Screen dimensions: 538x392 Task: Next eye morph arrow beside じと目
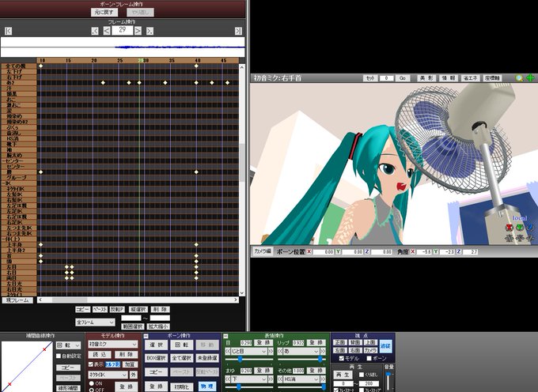[271, 352]
